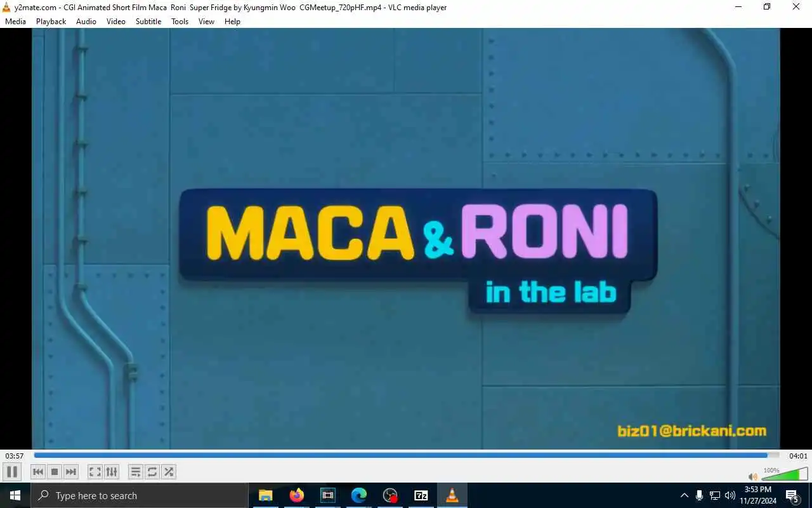
Task: Click the video display area
Action: point(406,239)
